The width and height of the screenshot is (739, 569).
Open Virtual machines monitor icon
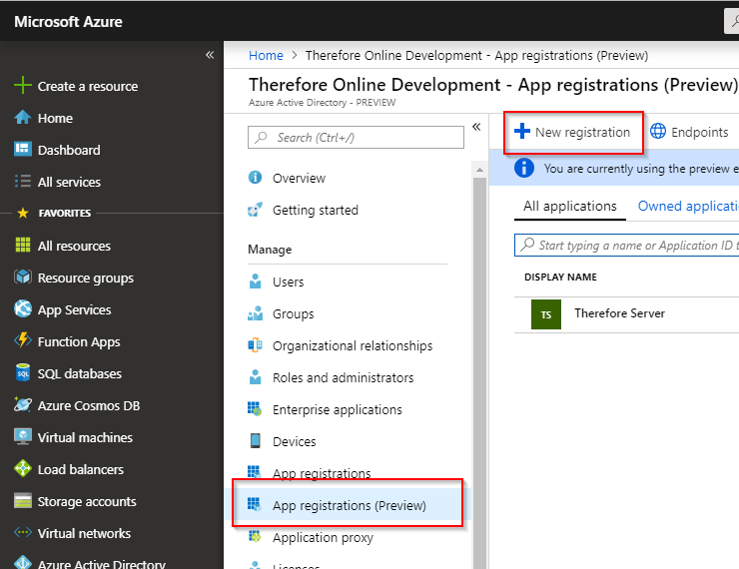click(23, 437)
